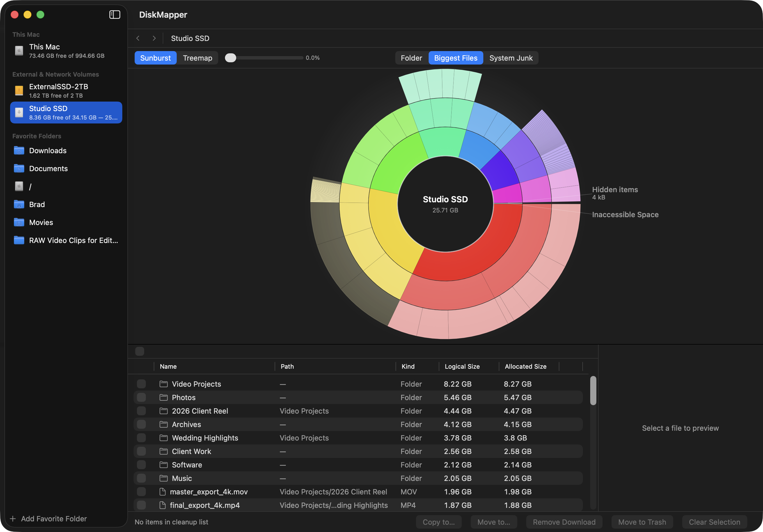Click the ExternalSSD-2TB drive icon
This screenshot has height=532, width=763.
(x=19, y=90)
